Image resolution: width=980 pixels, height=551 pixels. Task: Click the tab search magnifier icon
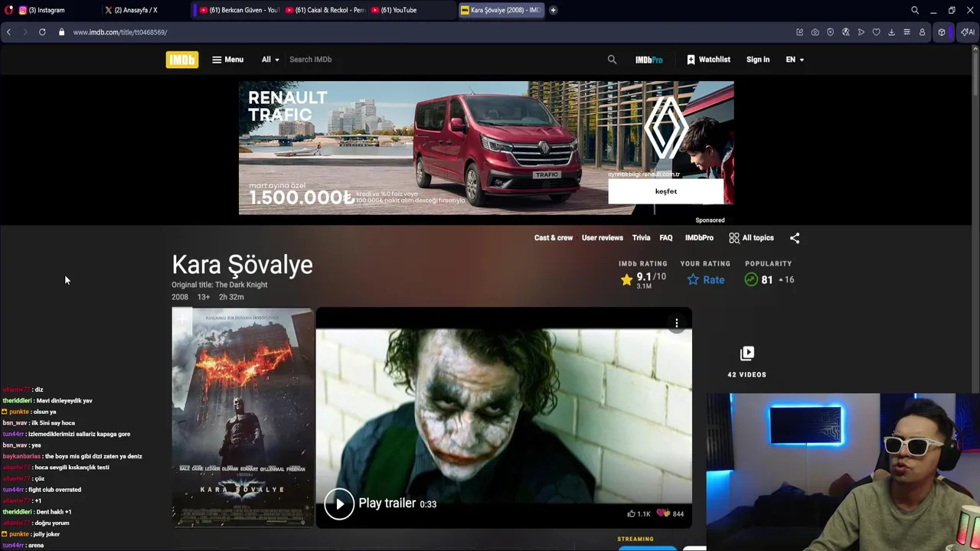pyautogui.click(x=915, y=10)
